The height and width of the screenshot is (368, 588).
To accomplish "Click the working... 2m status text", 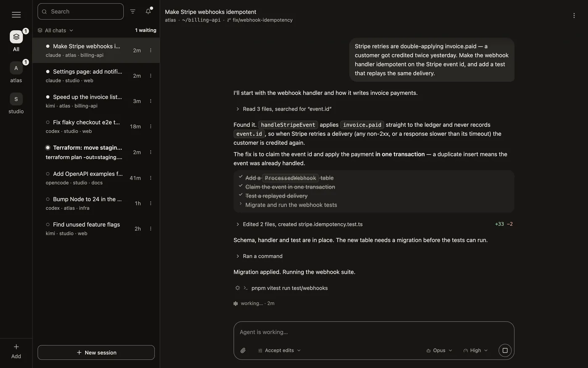I will click(x=257, y=304).
